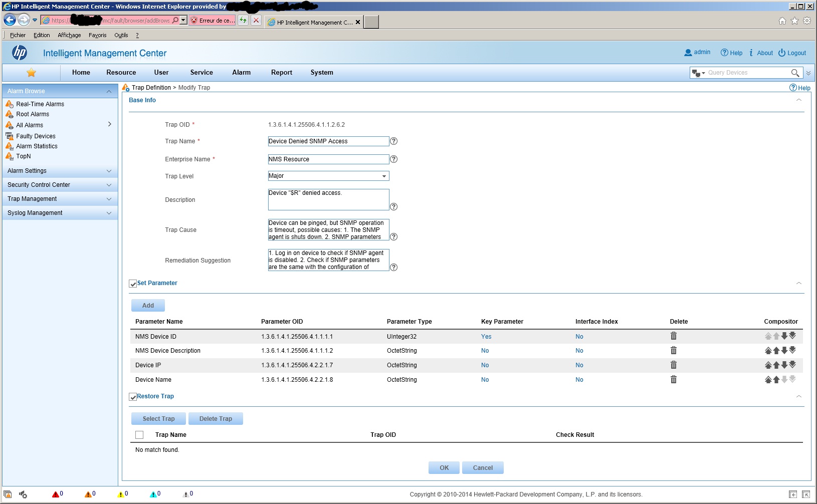Delete the NMS Device ID parameter
Image resolution: width=817 pixels, height=504 pixels.
pyautogui.click(x=674, y=336)
